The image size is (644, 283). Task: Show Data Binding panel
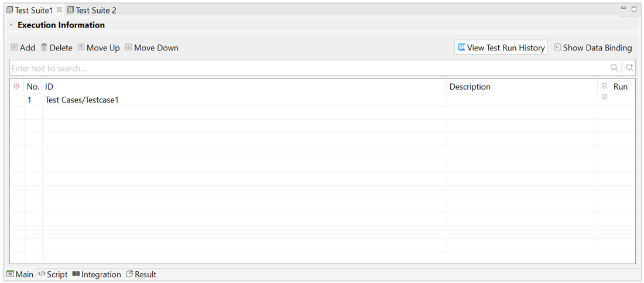coord(592,48)
